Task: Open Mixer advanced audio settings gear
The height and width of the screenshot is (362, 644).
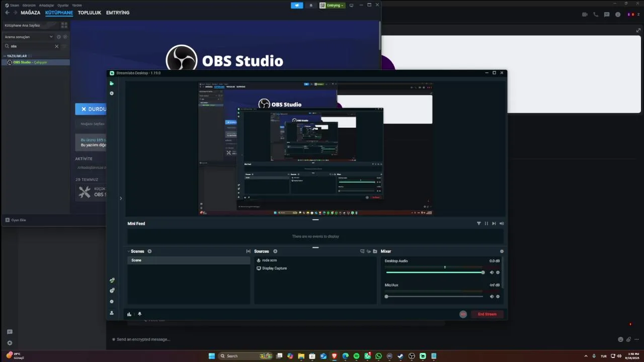Action: (502, 251)
